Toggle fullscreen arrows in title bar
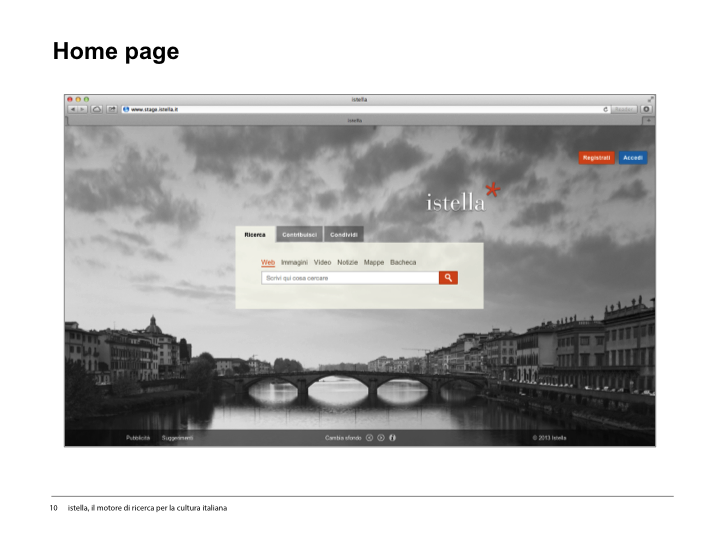 650,99
